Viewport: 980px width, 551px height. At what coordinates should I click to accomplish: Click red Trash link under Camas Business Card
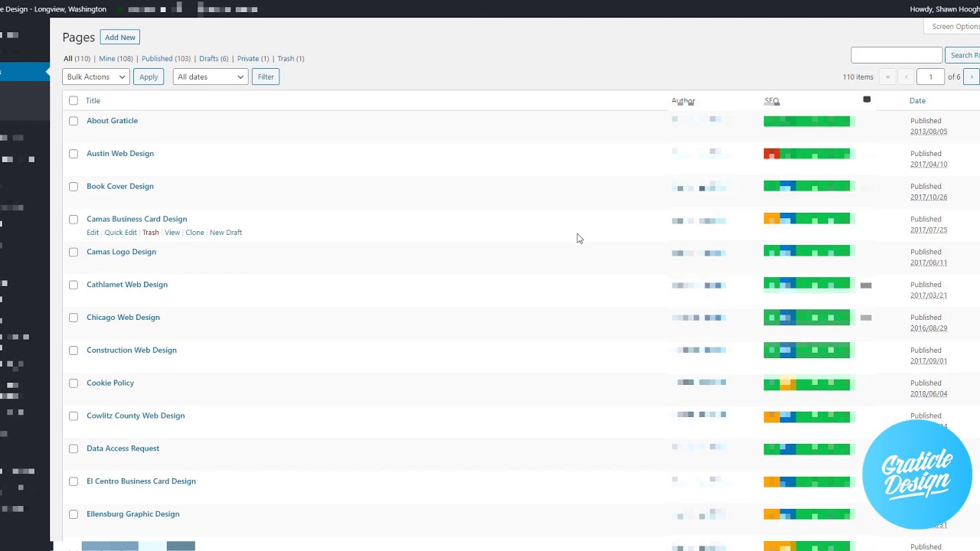coord(151,233)
